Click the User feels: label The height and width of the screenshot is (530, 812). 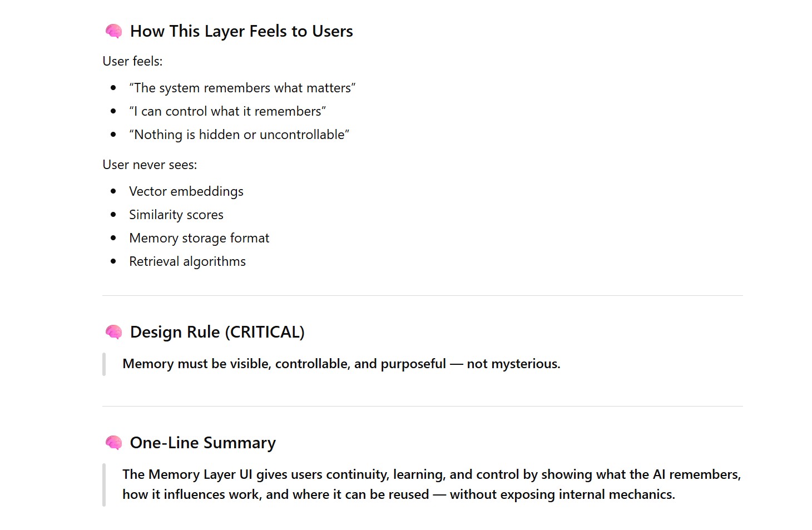pyautogui.click(x=132, y=61)
